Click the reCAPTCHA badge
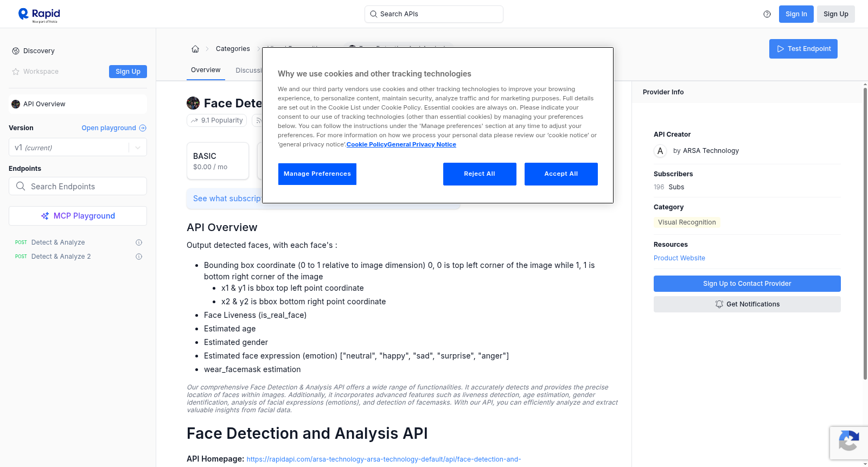Screen dimensions: 868x467 point(848,443)
